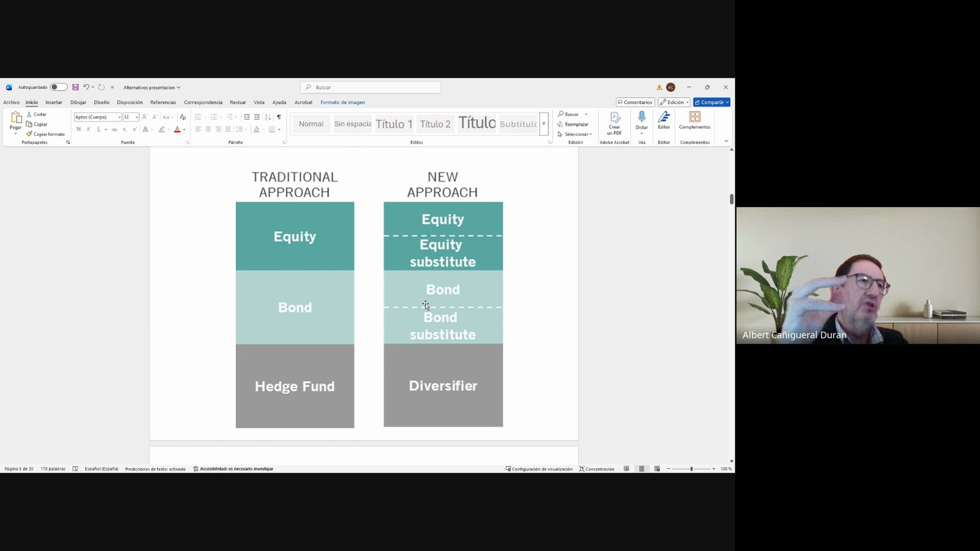The image size is (980, 551).
Task: Click the accessibility status in the status bar
Action: tap(233, 469)
